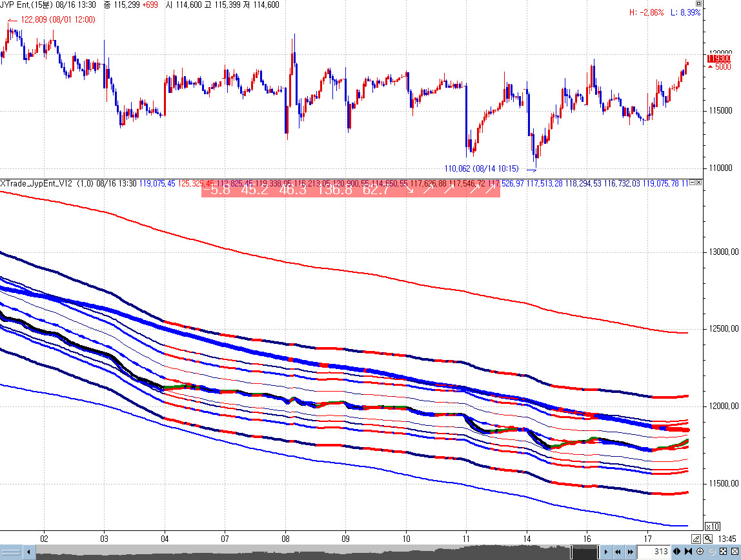The height and width of the screenshot is (560, 741).
Task: Click the fast-forward double-arrow button
Action: pos(631,552)
